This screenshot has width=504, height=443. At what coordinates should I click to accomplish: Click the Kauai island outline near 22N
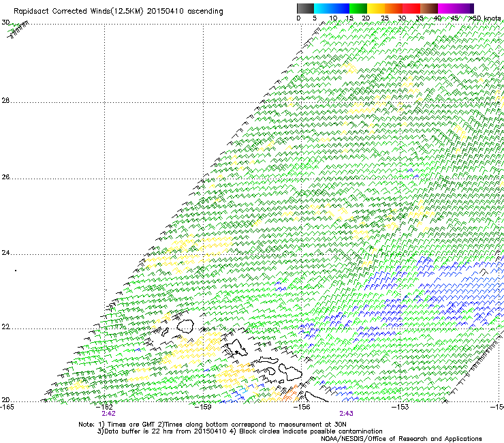[x=185, y=326]
